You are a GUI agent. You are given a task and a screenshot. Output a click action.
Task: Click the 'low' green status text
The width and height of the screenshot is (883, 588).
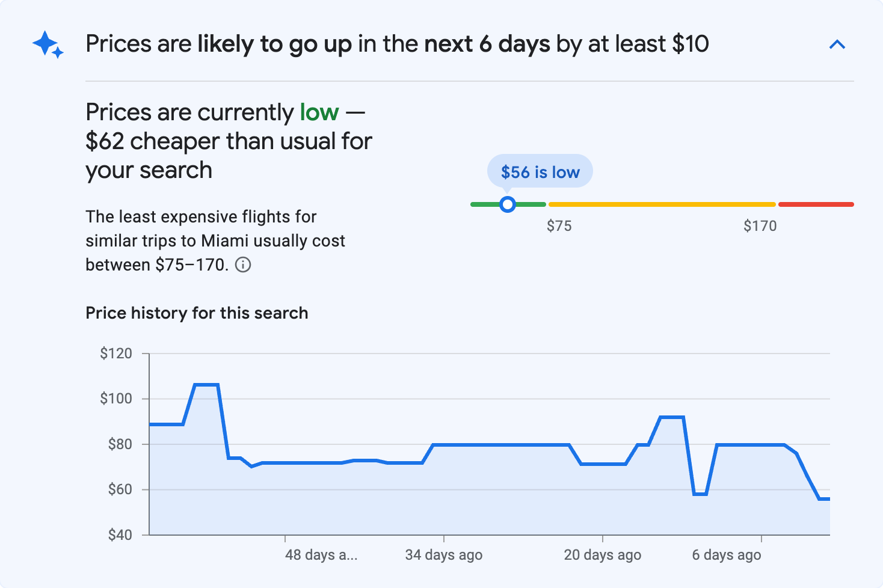click(x=318, y=112)
